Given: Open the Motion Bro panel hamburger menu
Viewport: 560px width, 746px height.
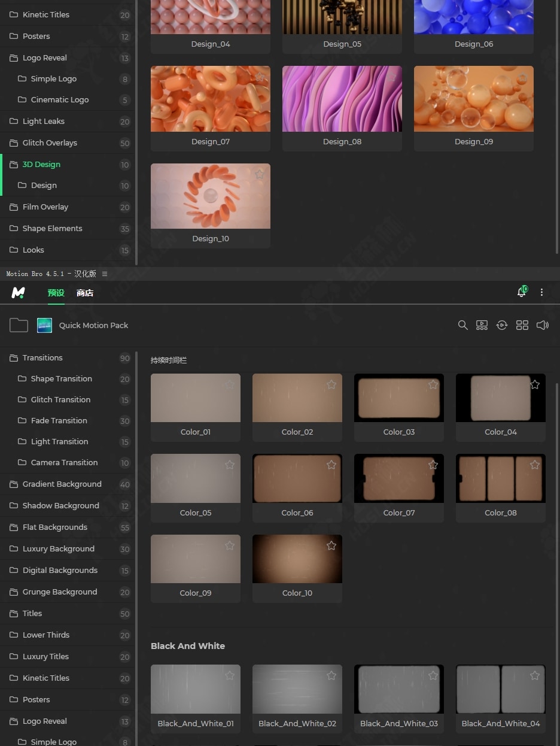Looking at the screenshot, I should coord(105,274).
